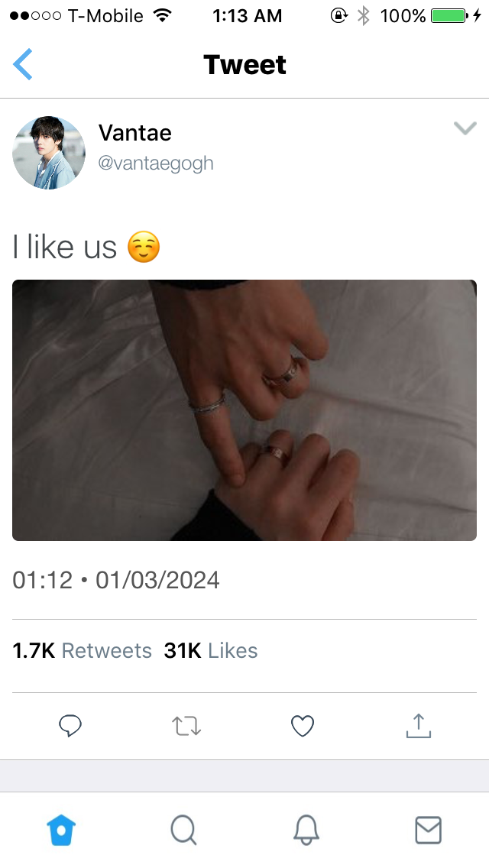Tap the battery indicator in status bar
The image size is (489, 868).
449,16
